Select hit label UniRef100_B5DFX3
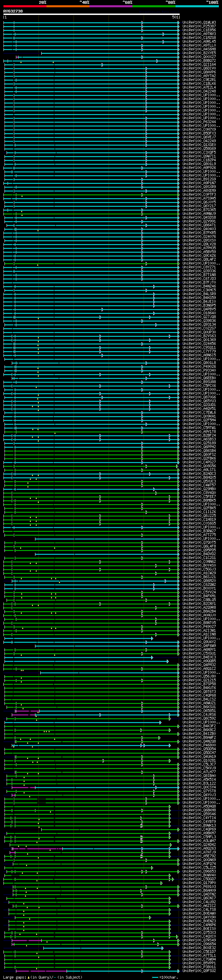The image size is (222, 980). click(x=199, y=133)
